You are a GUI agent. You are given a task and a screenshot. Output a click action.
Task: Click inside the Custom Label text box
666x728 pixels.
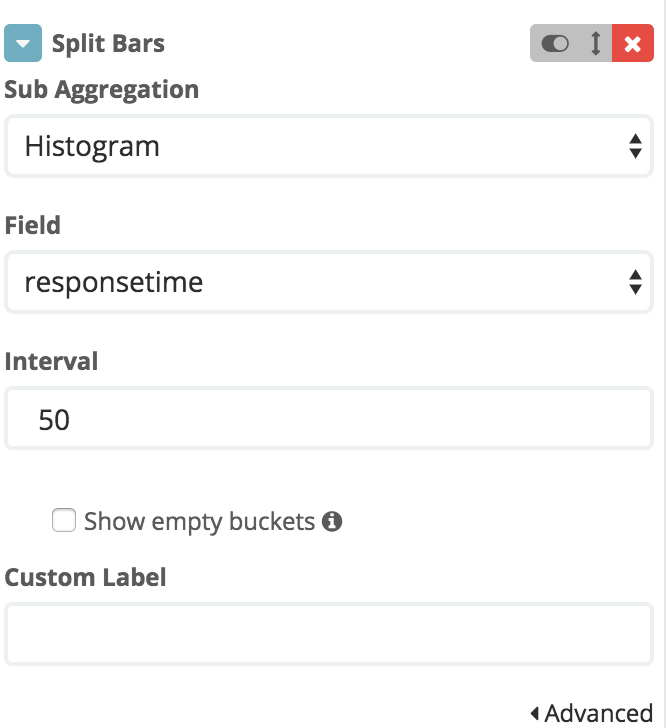click(329, 634)
